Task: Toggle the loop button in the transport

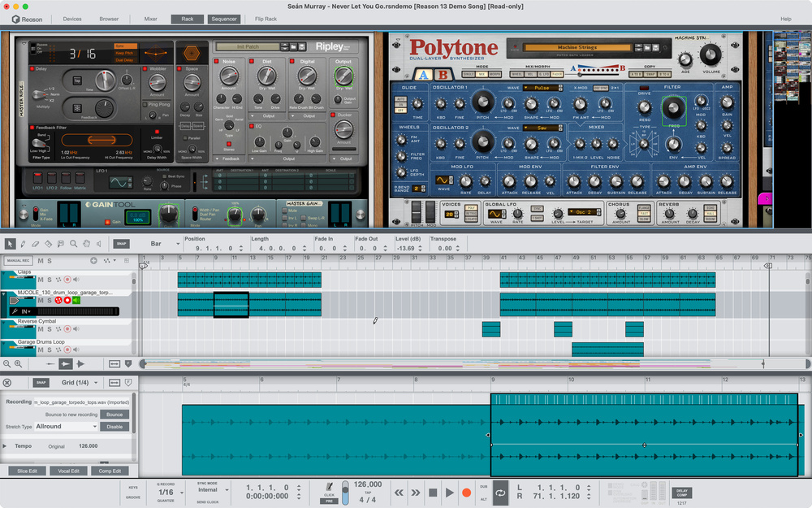Action: [500, 493]
